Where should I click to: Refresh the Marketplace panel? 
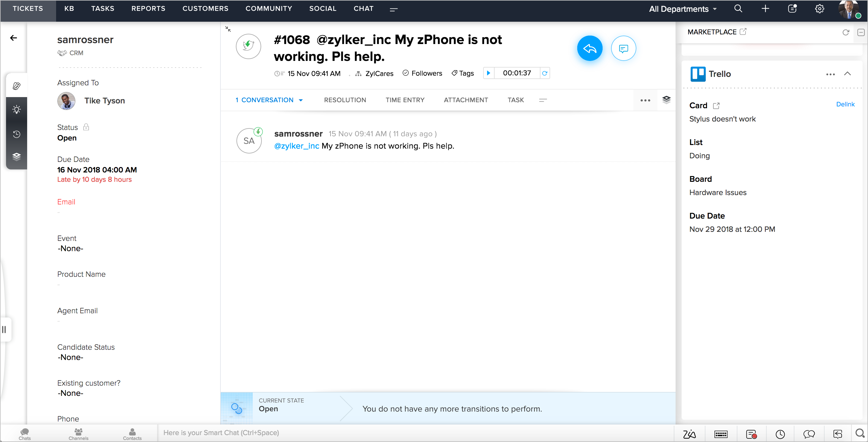pyautogui.click(x=845, y=32)
